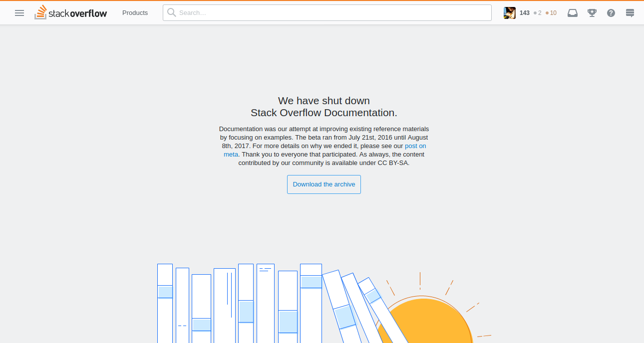644x343 pixels.
Task: Click bronze badge count 10
Action: [551, 13]
